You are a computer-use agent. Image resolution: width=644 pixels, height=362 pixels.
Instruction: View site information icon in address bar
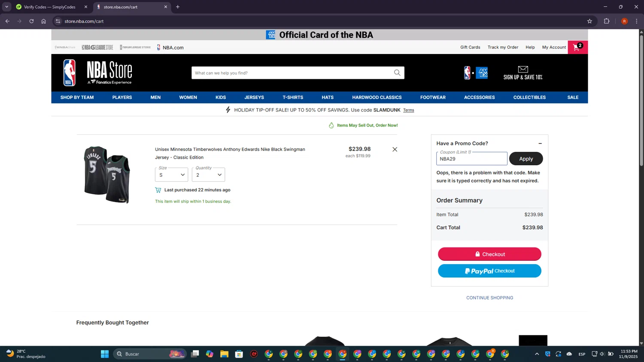pos(58,21)
